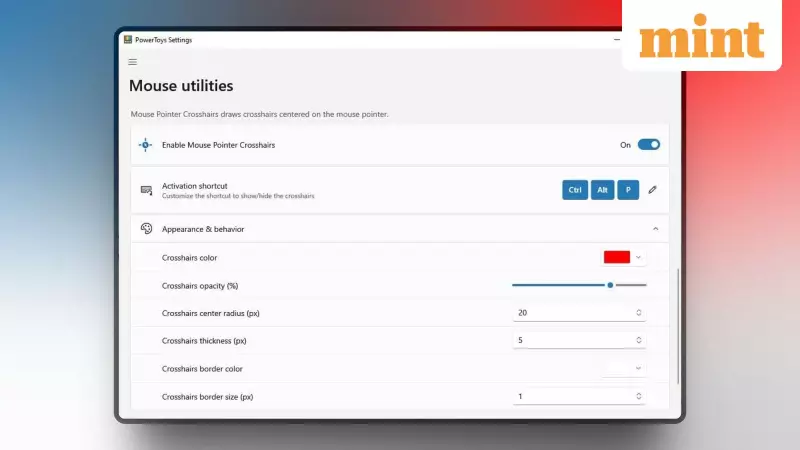Collapse the Appearance & behavior section
The image size is (800, 450).
[656, 229]
